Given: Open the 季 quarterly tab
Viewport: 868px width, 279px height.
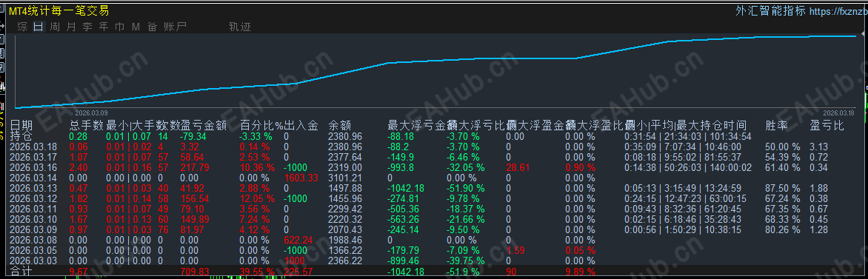Looking at the screenshot, I should tap(87, 27).
